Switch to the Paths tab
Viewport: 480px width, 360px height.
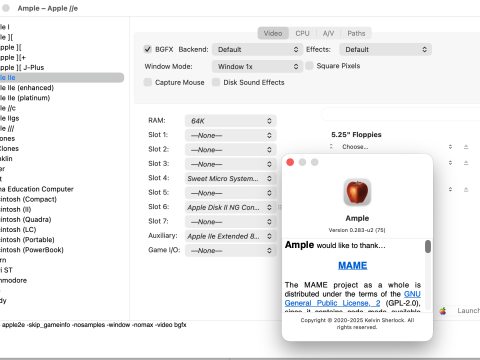[x=356, y=33]
